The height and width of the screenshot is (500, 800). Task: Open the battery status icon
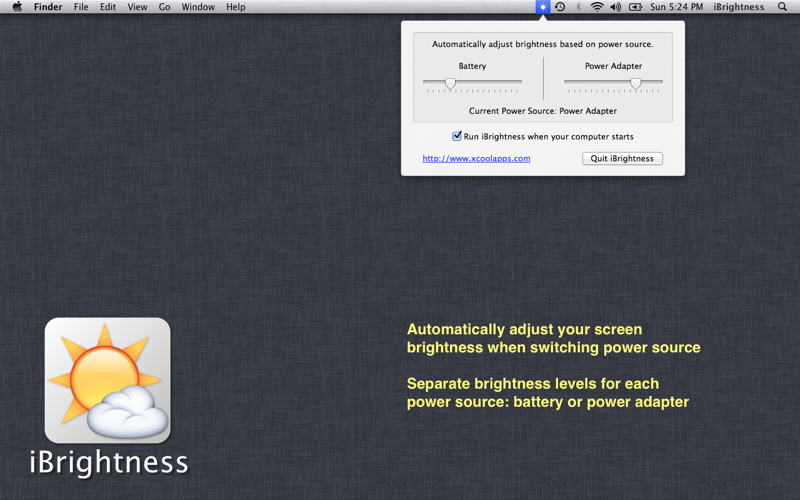[635, 7]
